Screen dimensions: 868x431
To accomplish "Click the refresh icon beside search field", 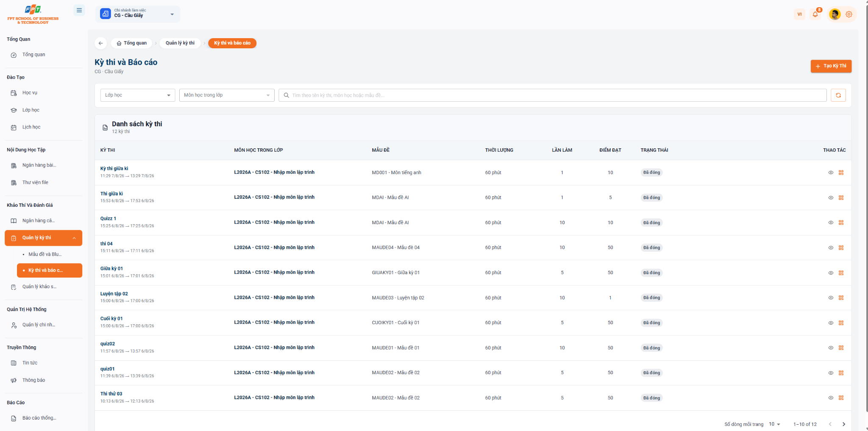I will [838, 95].
